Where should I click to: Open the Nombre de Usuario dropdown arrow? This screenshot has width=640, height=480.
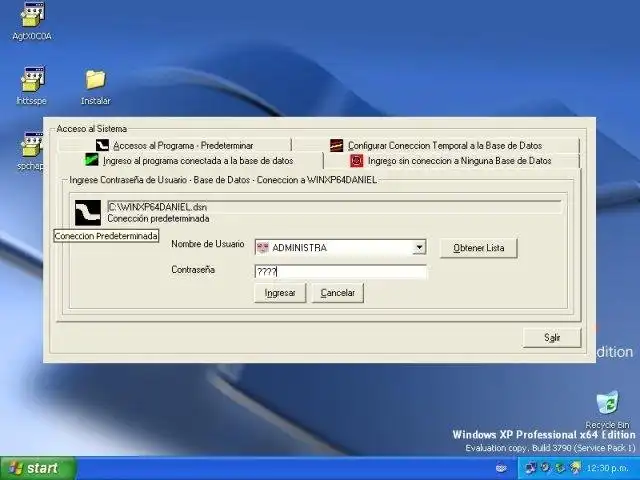click(419, 247)
